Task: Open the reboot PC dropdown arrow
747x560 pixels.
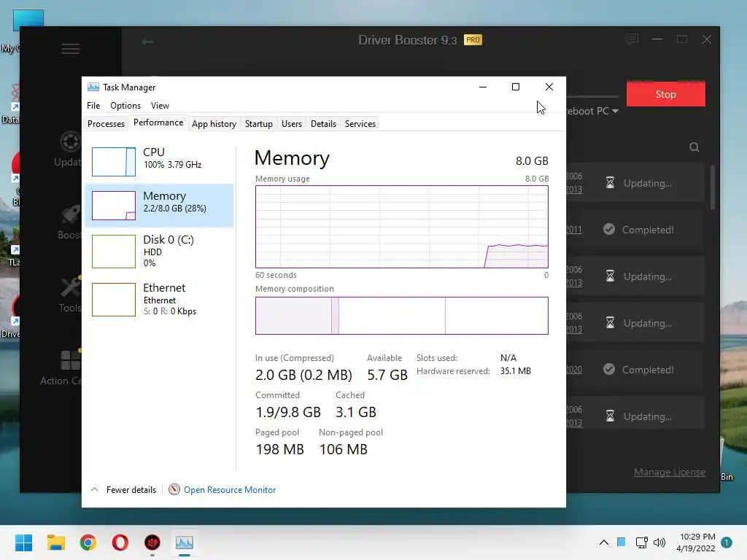Action: (615, 111)
